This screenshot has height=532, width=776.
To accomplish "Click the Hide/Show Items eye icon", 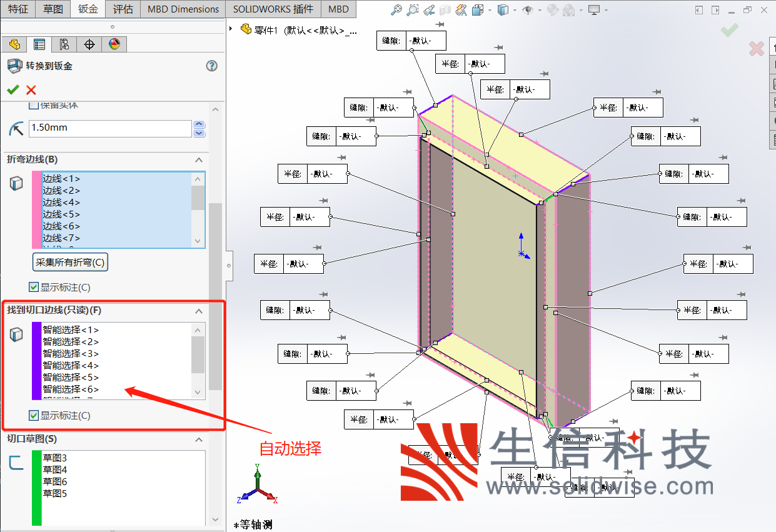I will (528, 9).
